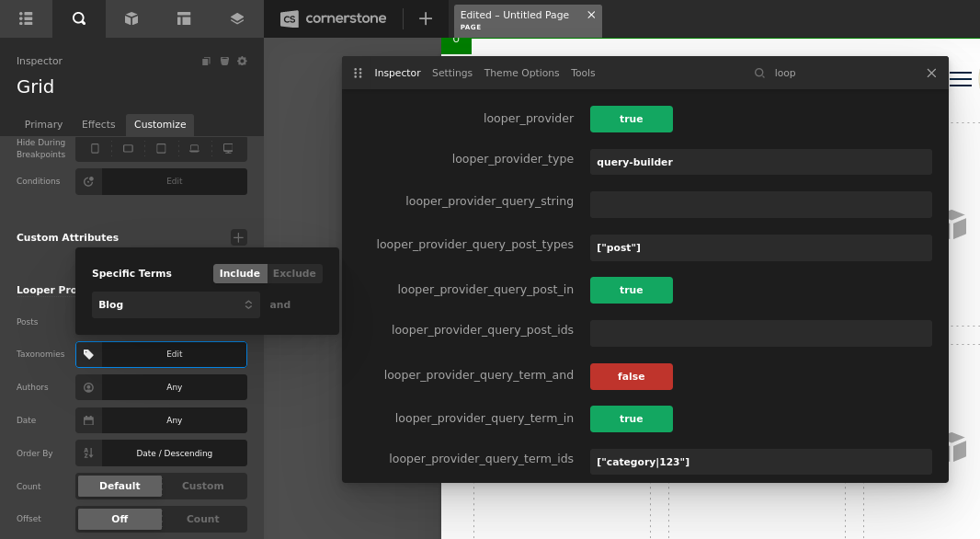Open the Order By Date / Descending selector

pyautogui.click(x=174, y=453)
